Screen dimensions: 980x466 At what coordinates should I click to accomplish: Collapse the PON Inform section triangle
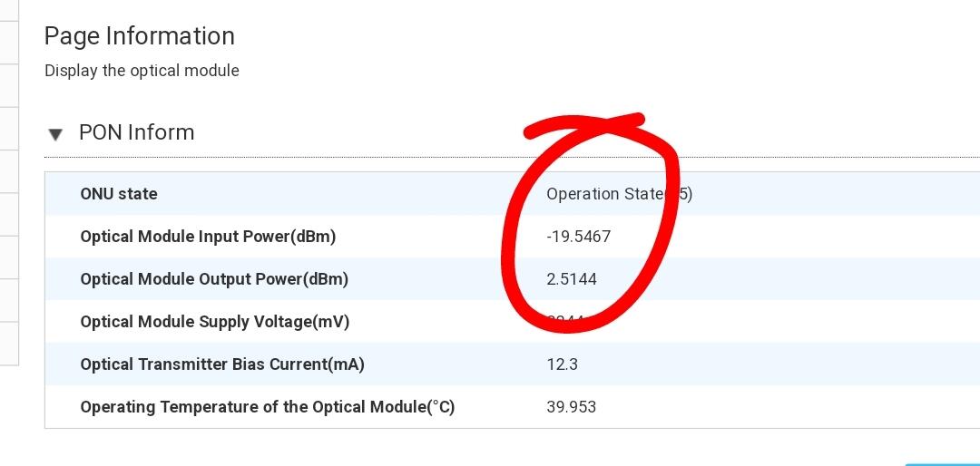55,134
